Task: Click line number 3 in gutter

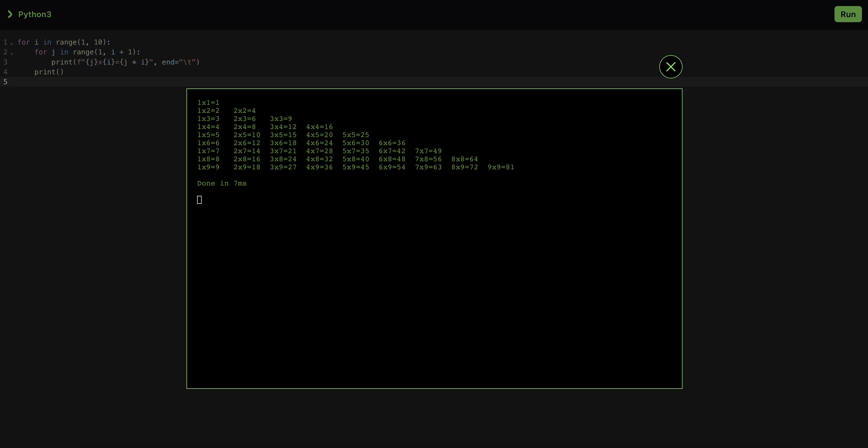Action: [x=5, y=62]
